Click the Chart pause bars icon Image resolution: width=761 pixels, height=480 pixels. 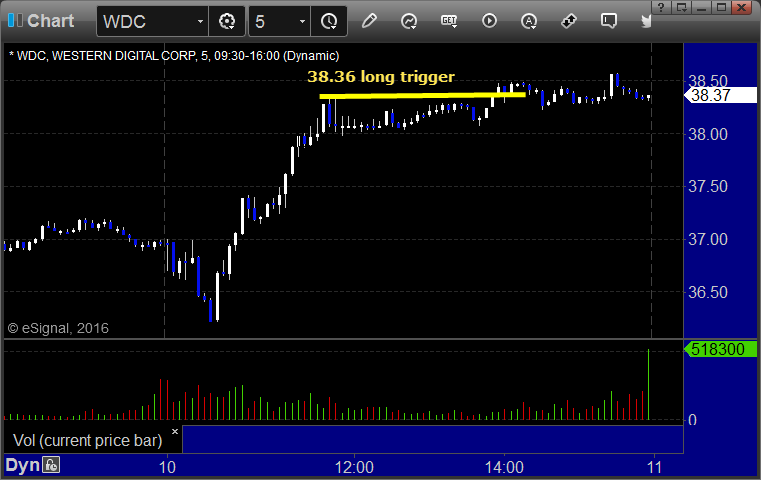tap(15, 20)
